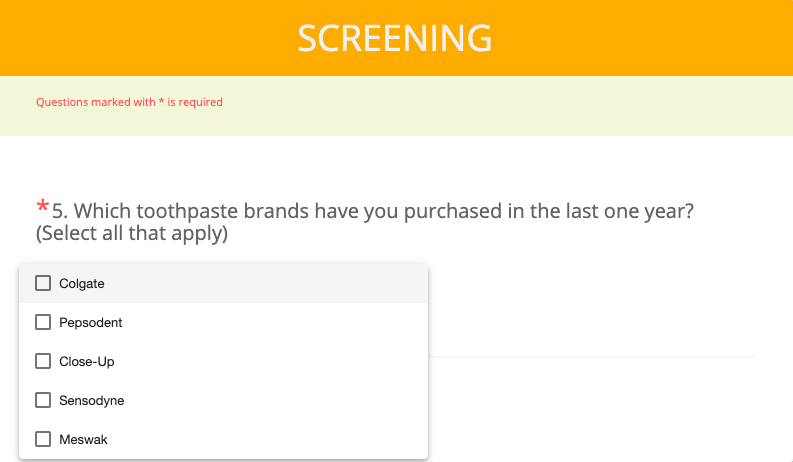Choose the Colgate option label
Screen dimensions: 793x462
[81, 284]
